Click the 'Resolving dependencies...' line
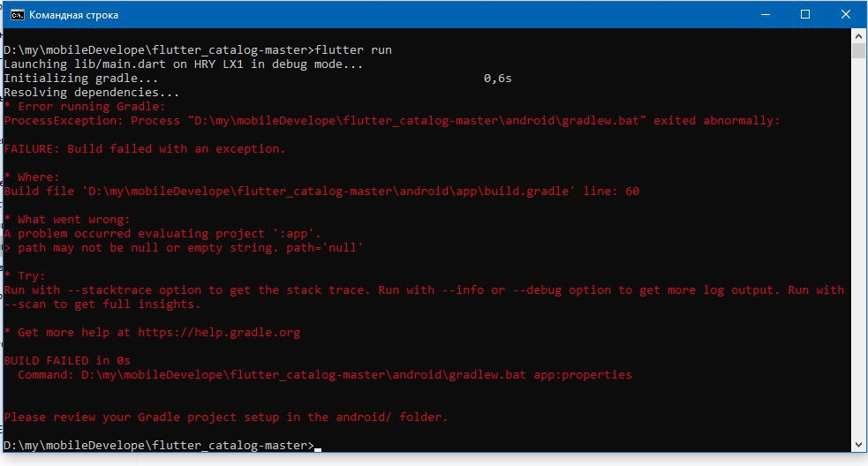Screen dimensions: 868x466 (91, 93)
